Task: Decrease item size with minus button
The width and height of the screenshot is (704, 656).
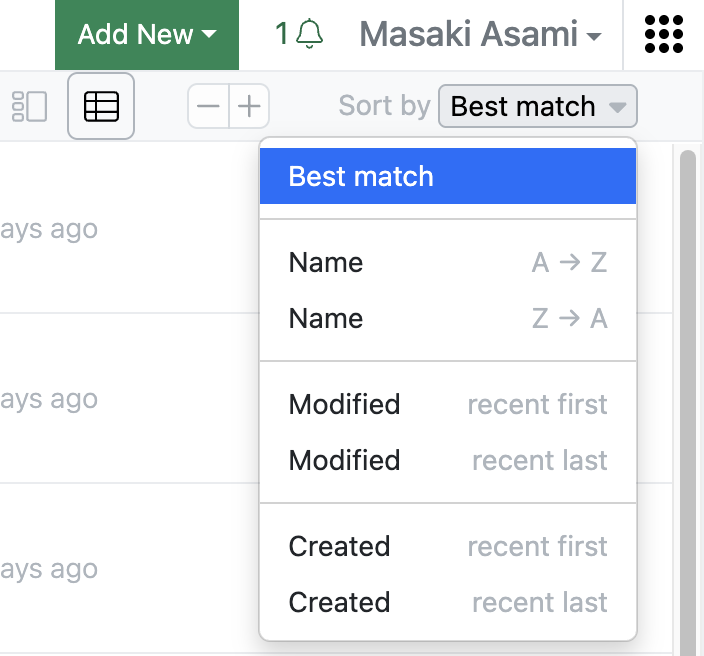Action: click(208, 106)
